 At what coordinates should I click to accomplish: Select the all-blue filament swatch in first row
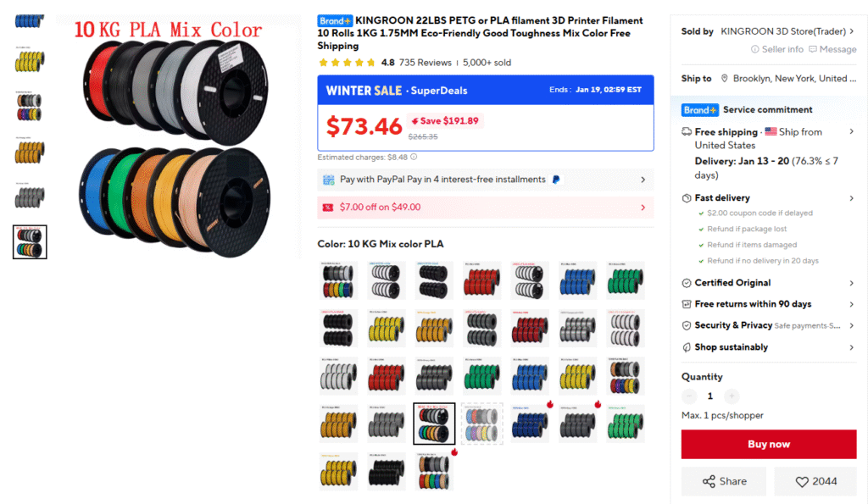click(x=577, y=280)
